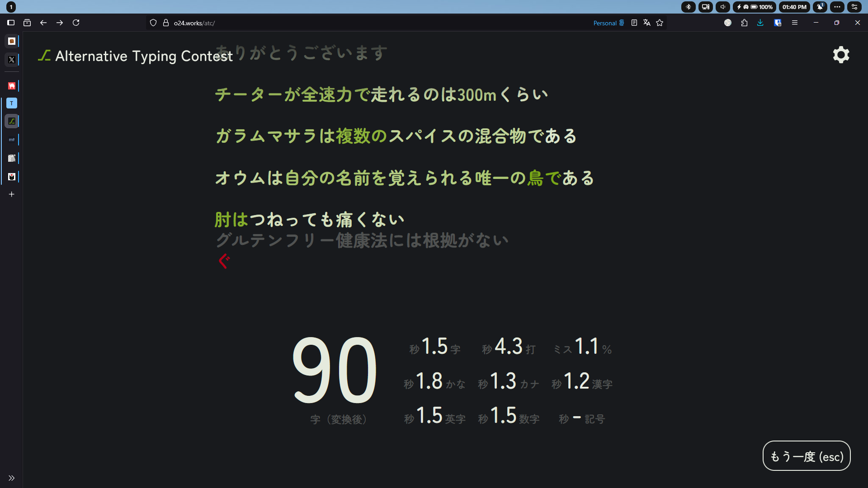Open the browser extensions puzzle icon
The width and height of the screenshot is (868, 488).
[x=744, y=23]
